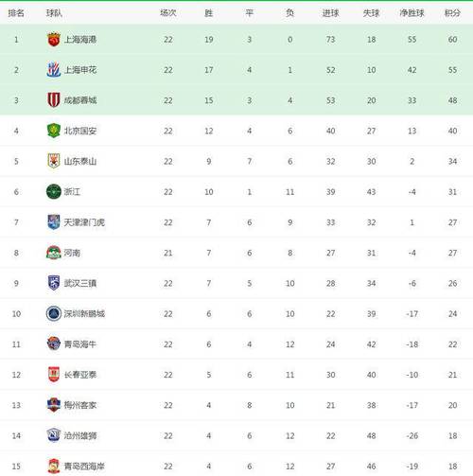Sort by the 积分 points column header
The width and height of the screenshot is (473, 476).
coord(452,13)
